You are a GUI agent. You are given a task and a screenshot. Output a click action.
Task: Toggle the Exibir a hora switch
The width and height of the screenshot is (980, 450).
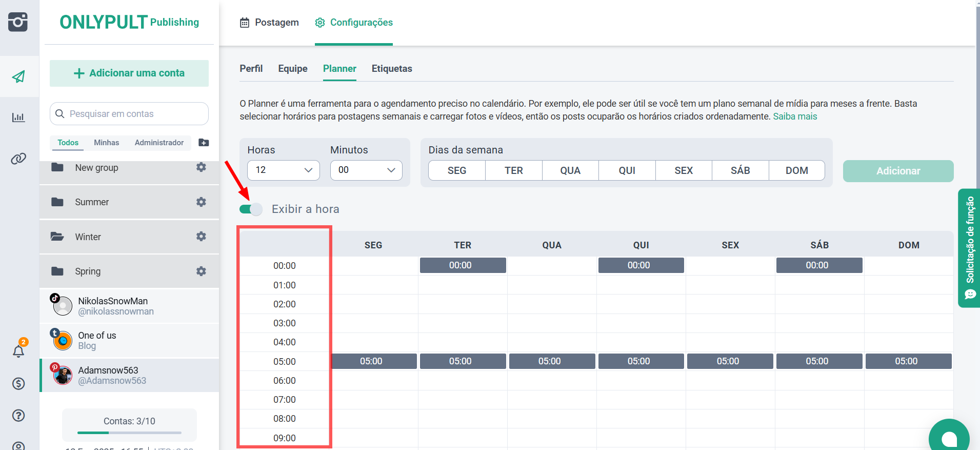[251, 209]
